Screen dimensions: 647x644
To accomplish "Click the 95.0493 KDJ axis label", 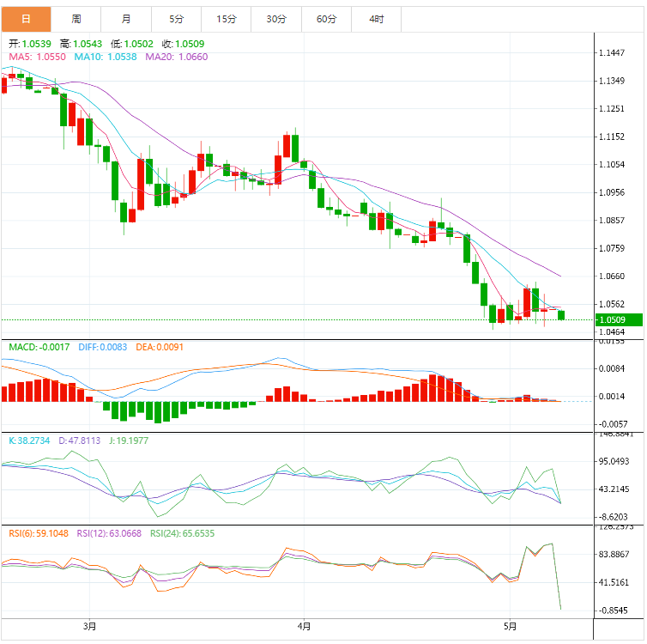I will pyautogui.click(x=614, y=462).
